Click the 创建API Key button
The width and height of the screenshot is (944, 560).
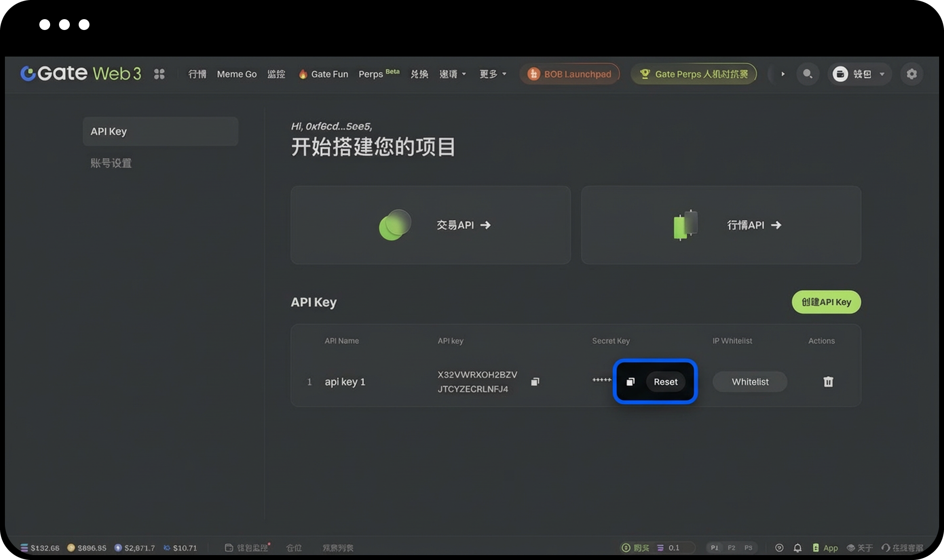click(826, 302)
